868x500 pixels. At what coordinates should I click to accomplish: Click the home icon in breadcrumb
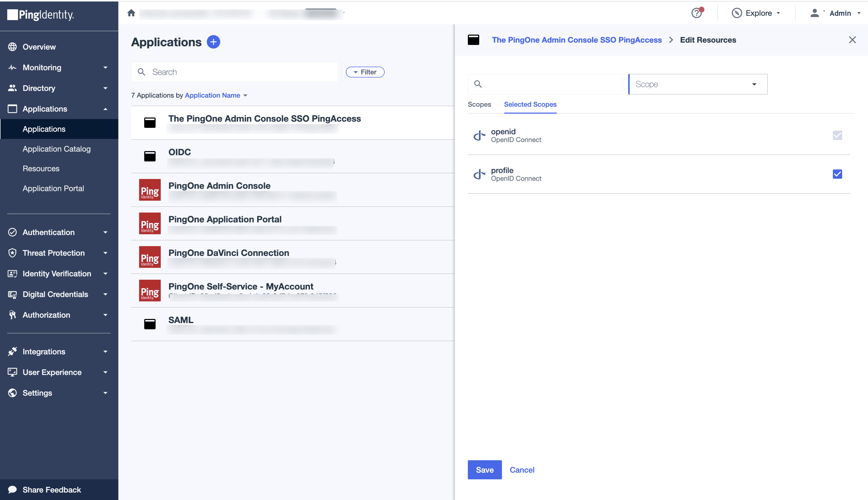click(x=131, y=13)
